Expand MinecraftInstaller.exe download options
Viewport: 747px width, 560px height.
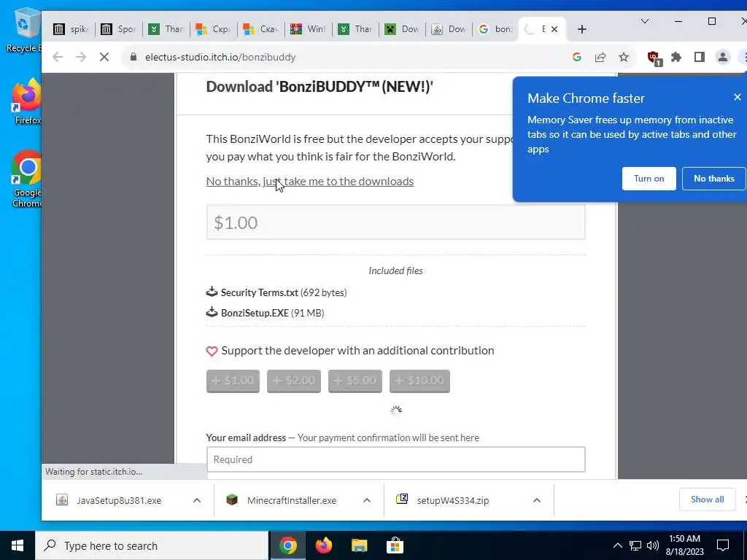tap(367, 500)
